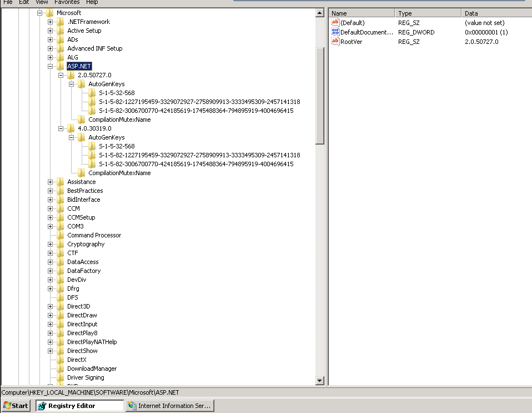Sort values by Data column header
The height and width of the screenshot is (413, 532).
click(496, 13)
